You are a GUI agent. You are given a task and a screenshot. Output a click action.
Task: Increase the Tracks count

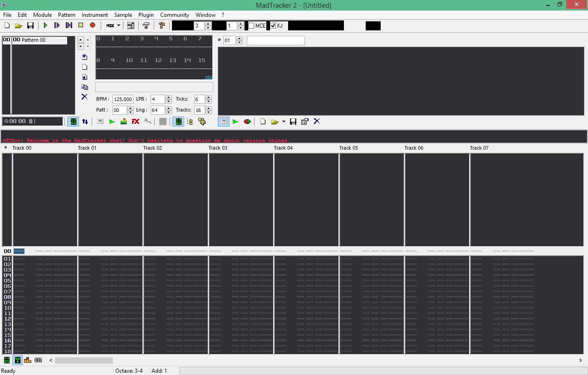[209, 108]
